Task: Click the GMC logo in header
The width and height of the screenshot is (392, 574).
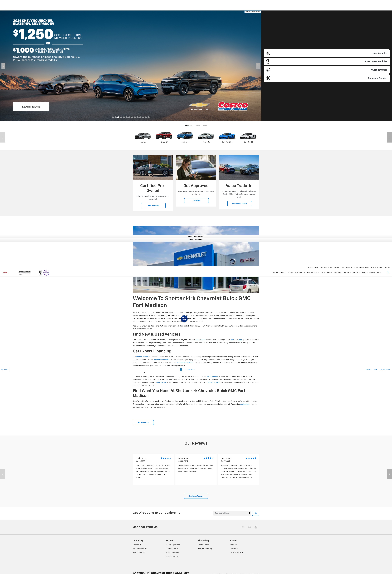Action: point(5,273)
